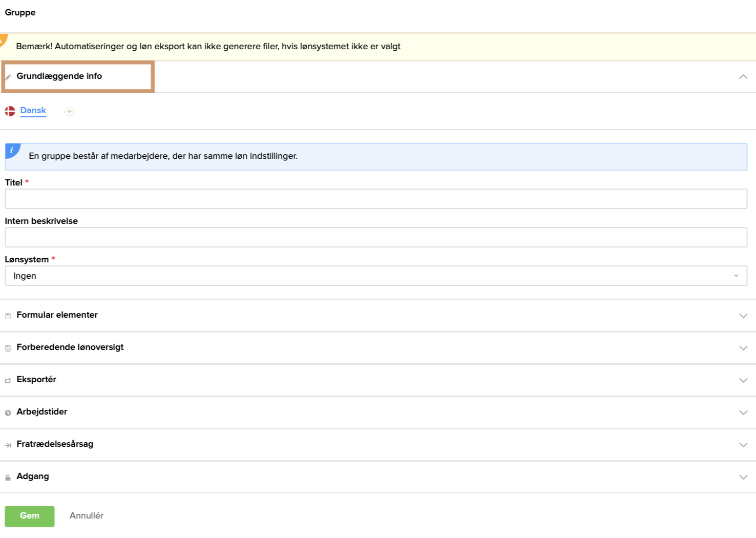Open the Lønsystem dropdown
The width and height of the screenshot is (756, 538).
point(376,276)
